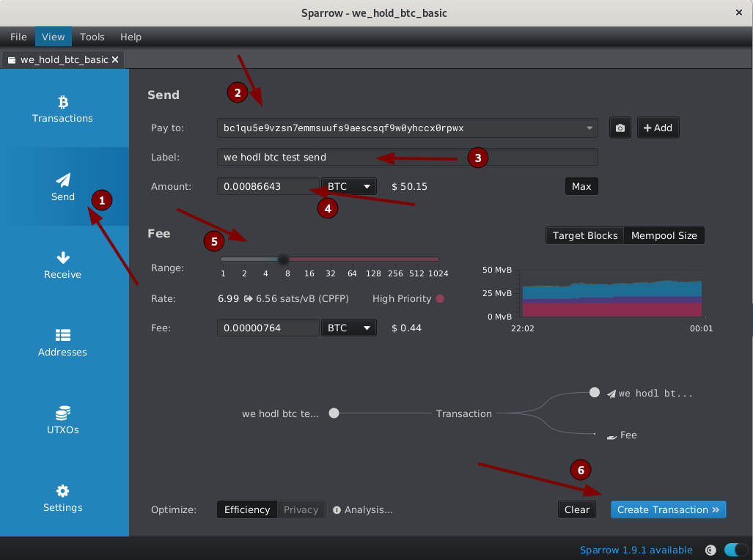Open the Receive sidebar section

click(x=63, y=265)
